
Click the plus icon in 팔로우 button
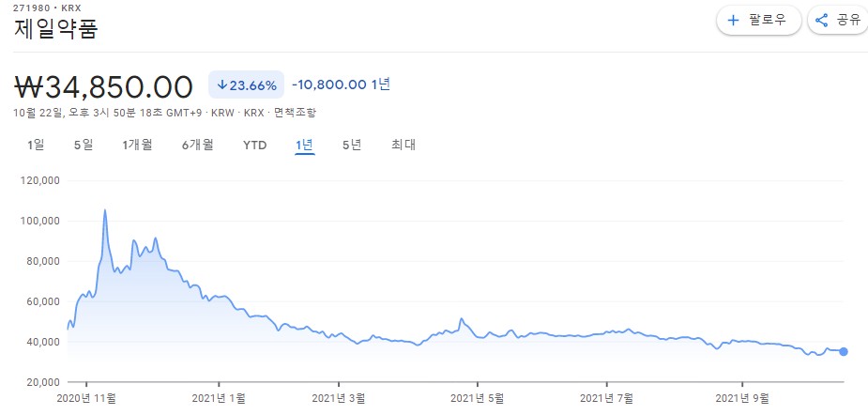pos(733,21)
